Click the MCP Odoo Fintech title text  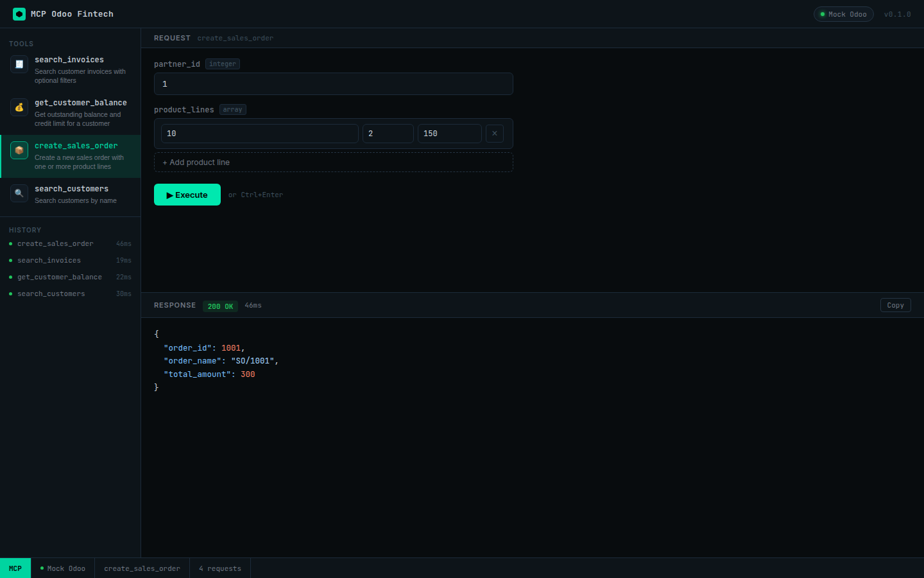pos(72,14)
